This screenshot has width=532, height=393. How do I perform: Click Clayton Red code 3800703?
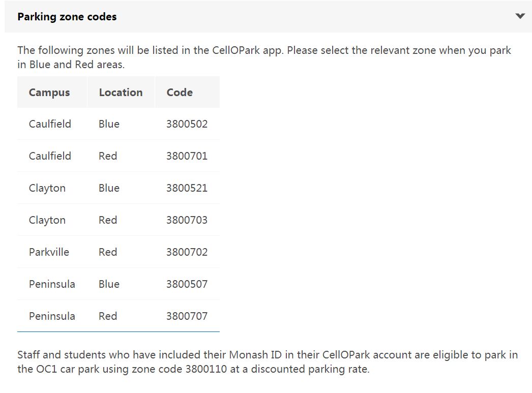[x=187, y=220]
